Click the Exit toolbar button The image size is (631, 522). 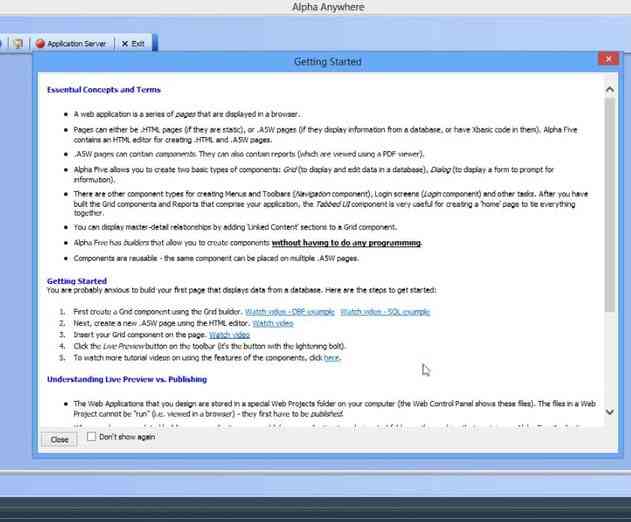(133, 43)
